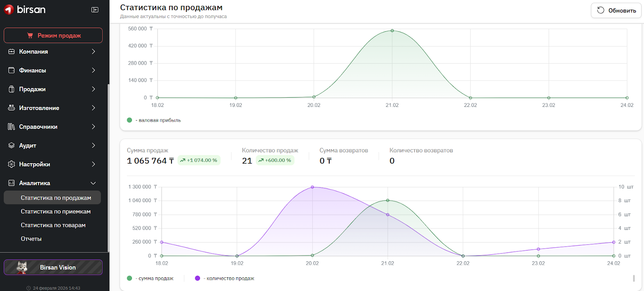Click the Настройки gear icon
The width and height of the screenshot is (644, 291).
coord(11,164)
